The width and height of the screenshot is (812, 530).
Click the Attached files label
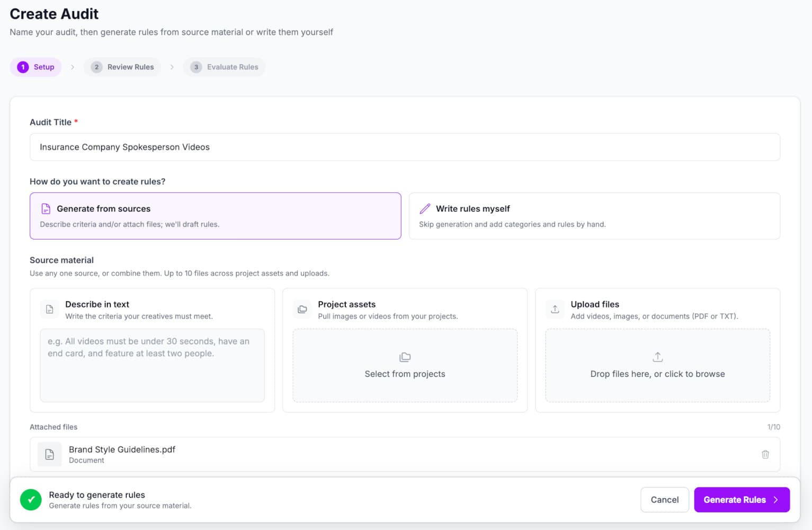53,427
